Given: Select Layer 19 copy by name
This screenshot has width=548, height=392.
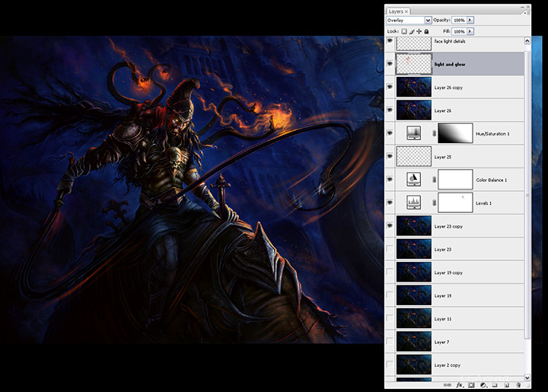Looking at the screenshot, I should click(448, 272).
